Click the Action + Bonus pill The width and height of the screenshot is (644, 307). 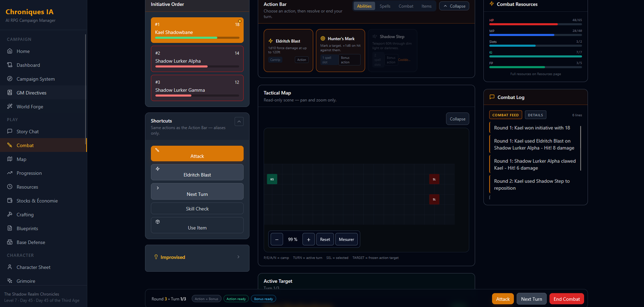[x=206, y=299]
